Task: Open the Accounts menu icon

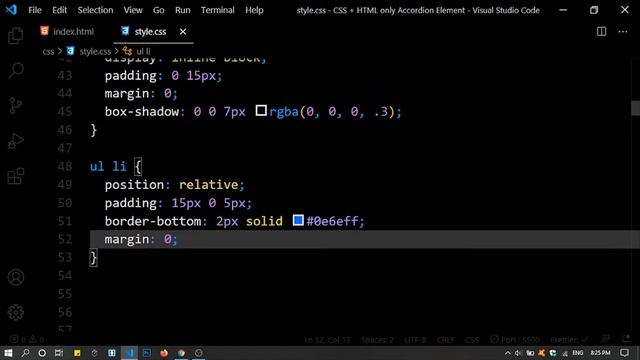Action: click(x=16, y=278)
